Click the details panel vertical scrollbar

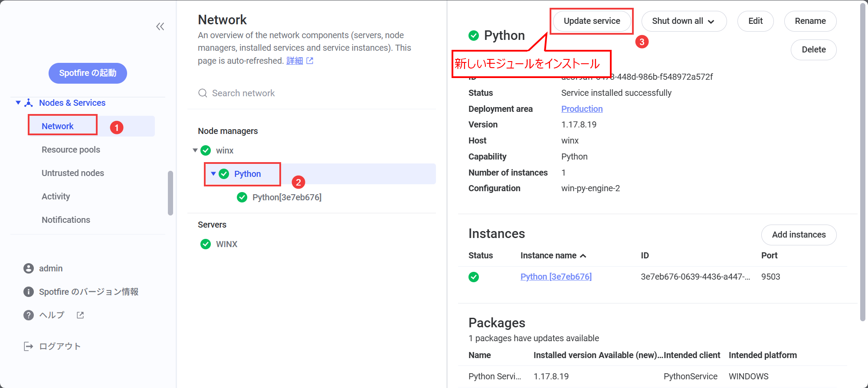(863, 162)
